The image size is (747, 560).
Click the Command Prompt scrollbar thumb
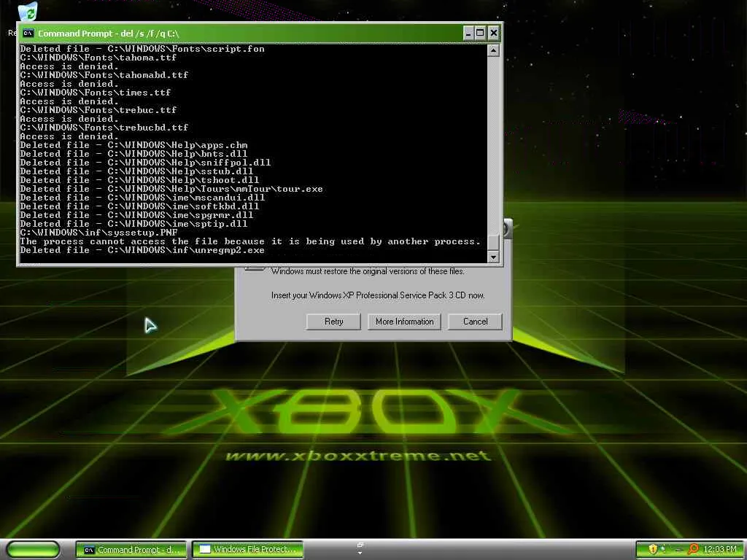click(493, 241)
